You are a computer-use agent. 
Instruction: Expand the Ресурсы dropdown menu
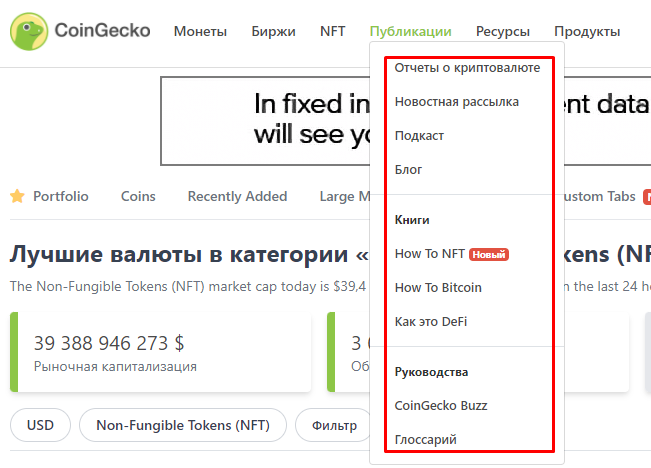[503, 31]
